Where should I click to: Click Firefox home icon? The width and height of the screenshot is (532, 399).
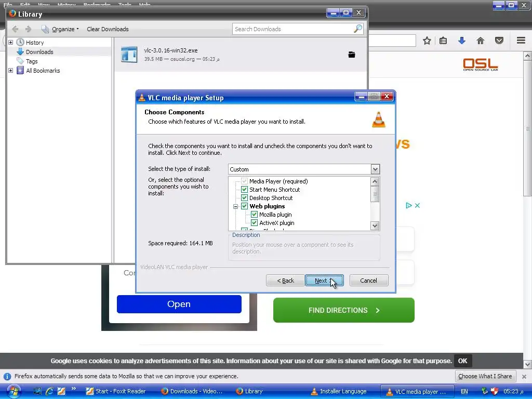[481, 41]
